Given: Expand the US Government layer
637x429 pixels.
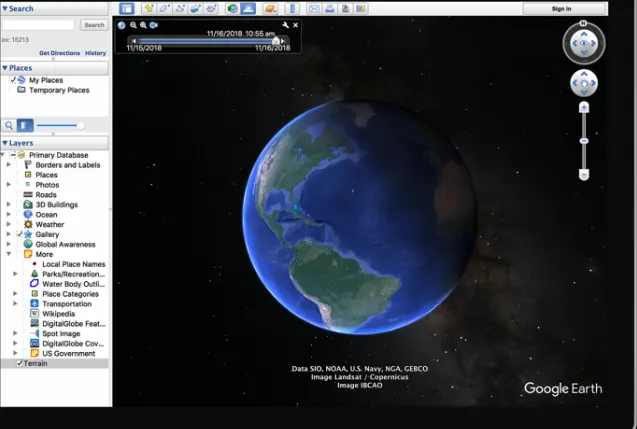Looking at the screenshot, I should pyautogui.click(x=15, y=353).
